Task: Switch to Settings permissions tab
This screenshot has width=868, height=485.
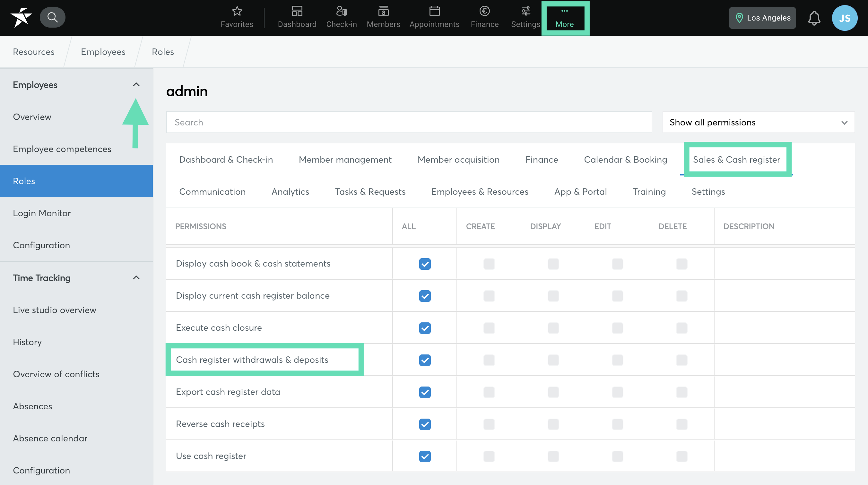Action: (x=708, y=191)
